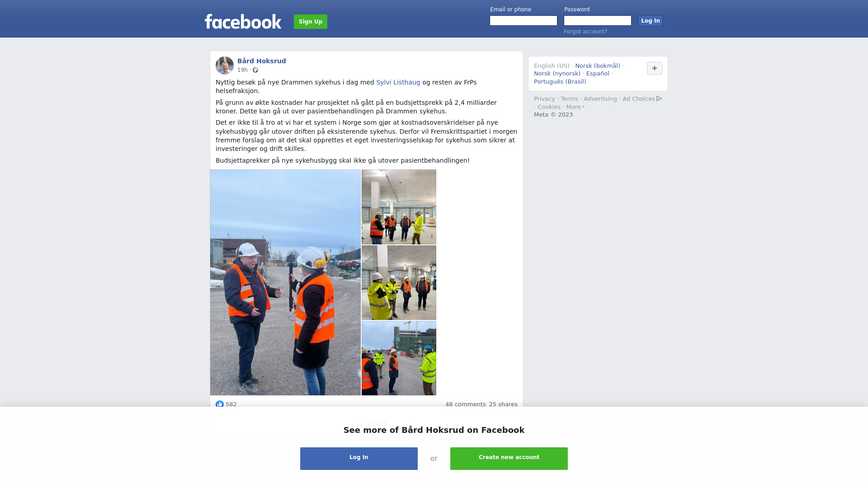Switch language to Norsk (bokmål)

(x=598, y=66)
